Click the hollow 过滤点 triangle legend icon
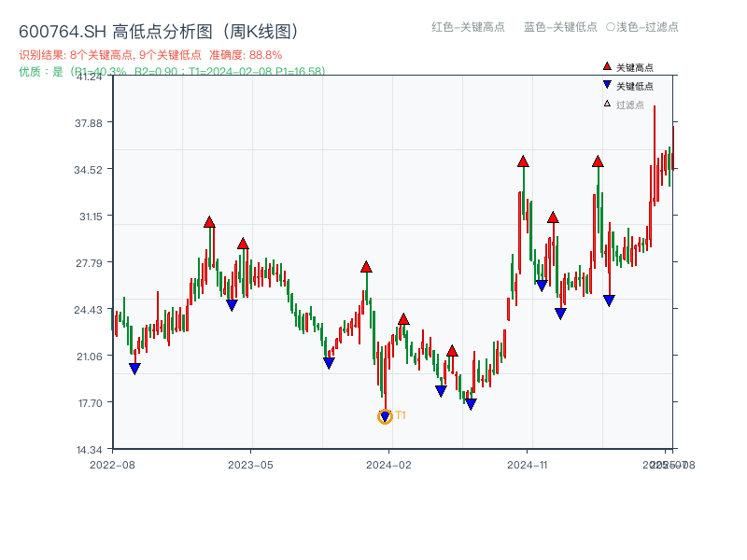Image resolution: width=747 pixels, height=560 pixels. coord(607,104)
